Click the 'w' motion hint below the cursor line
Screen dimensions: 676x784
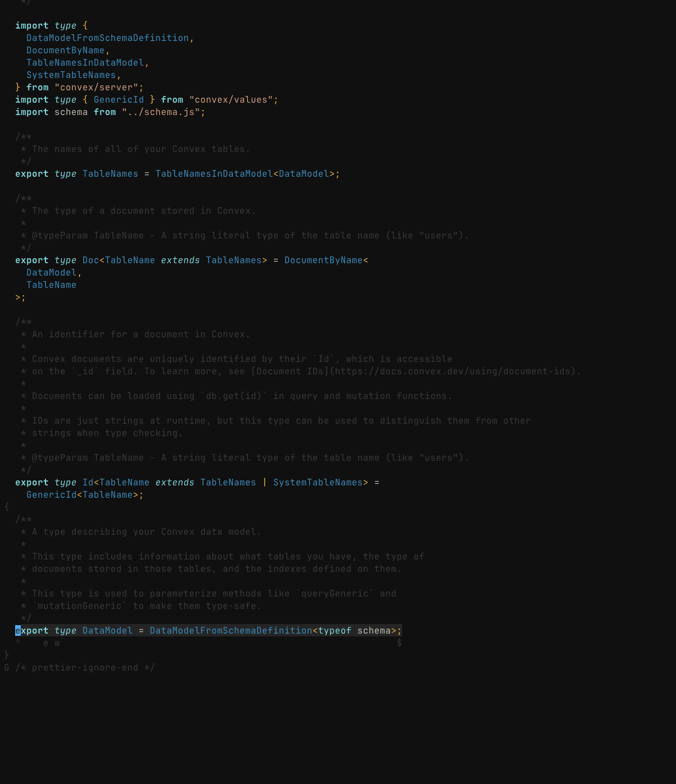[x=57, y=643]
